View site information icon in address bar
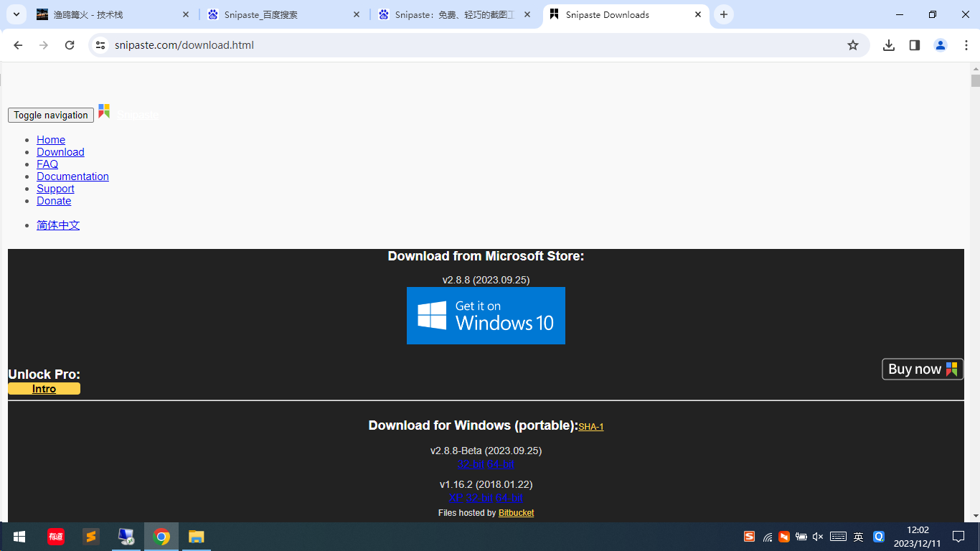The image size is (980, 551). click(100, 45)
